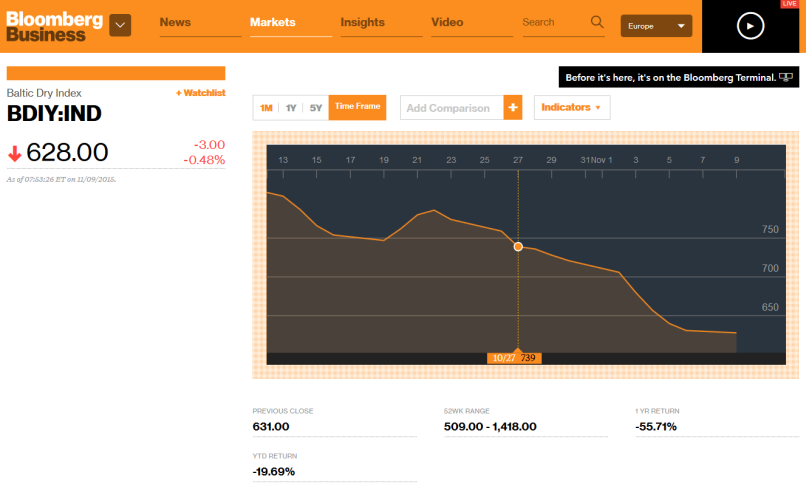Image resolution: width=806 pixels, height=487 pixels.
Task: Click the 10/27 data point on chart
Action: tap(518, 246)
